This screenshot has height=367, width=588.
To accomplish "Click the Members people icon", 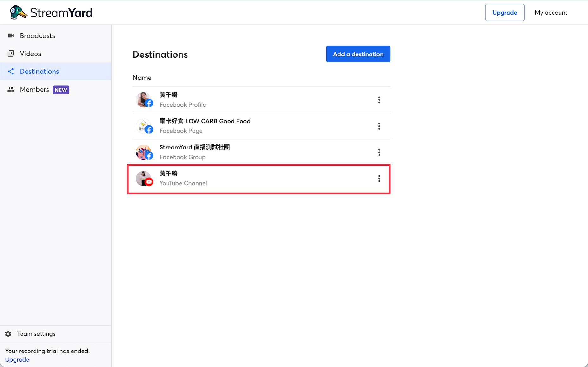I will coord(11,89).
